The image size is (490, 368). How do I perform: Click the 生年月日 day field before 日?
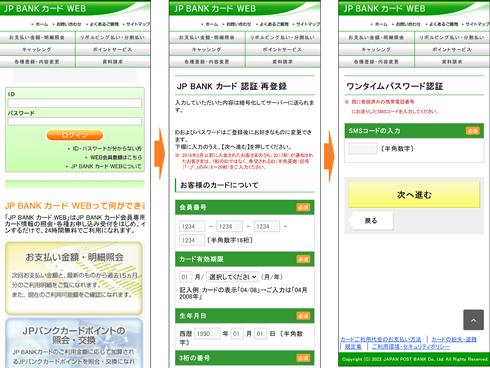[261, 334]
